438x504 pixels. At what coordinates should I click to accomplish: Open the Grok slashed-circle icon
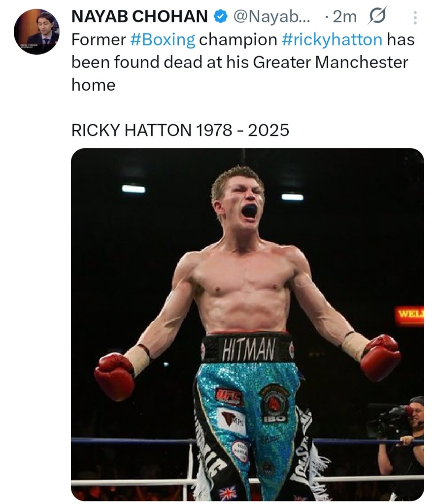coord(377,16)
